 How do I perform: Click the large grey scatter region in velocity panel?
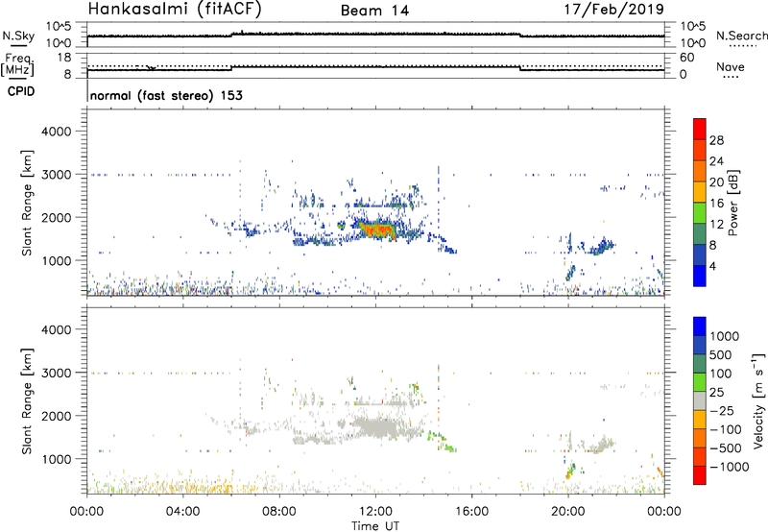click(377, 426)
